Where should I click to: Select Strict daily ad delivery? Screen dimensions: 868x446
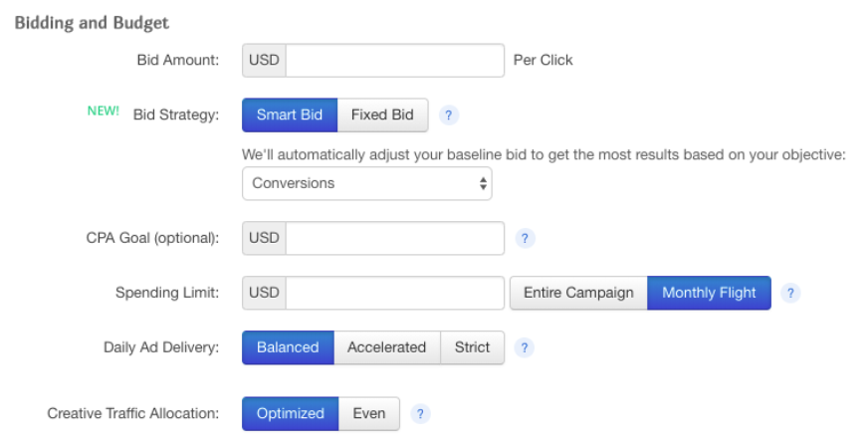(472, 347)
